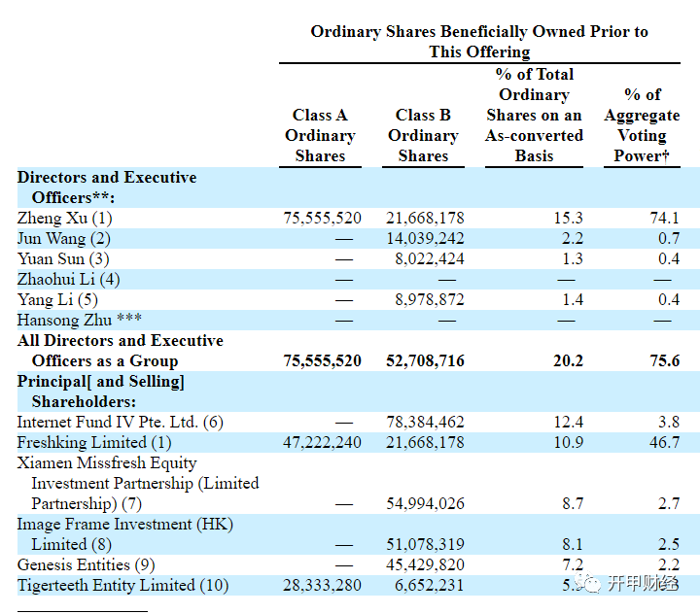This screenshot has height=614, width=700.
Task: Click the group total percentage 20.2
Action: pyautogui.click(x=569, y=361)
